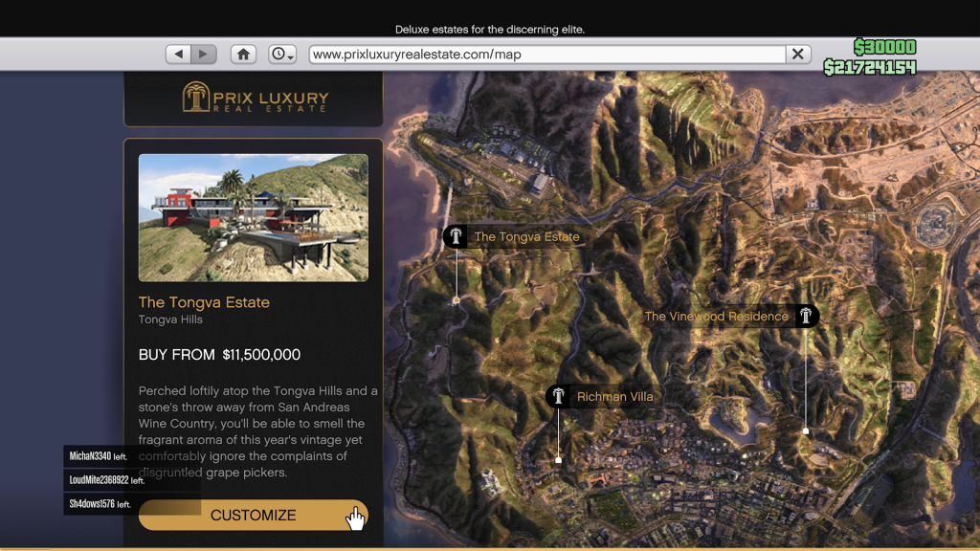
Task: Click The Vinewood Residence map label
Action: (x=716, y=316)
